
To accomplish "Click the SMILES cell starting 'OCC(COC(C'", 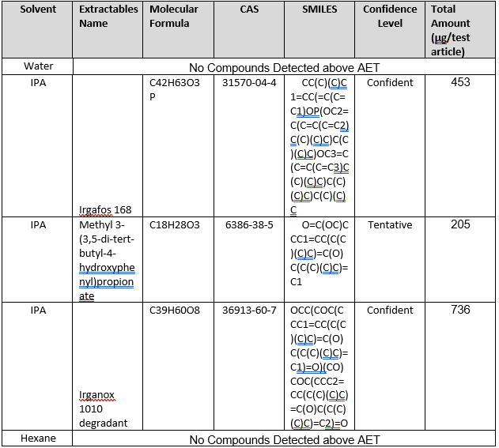I will [319, 367].
